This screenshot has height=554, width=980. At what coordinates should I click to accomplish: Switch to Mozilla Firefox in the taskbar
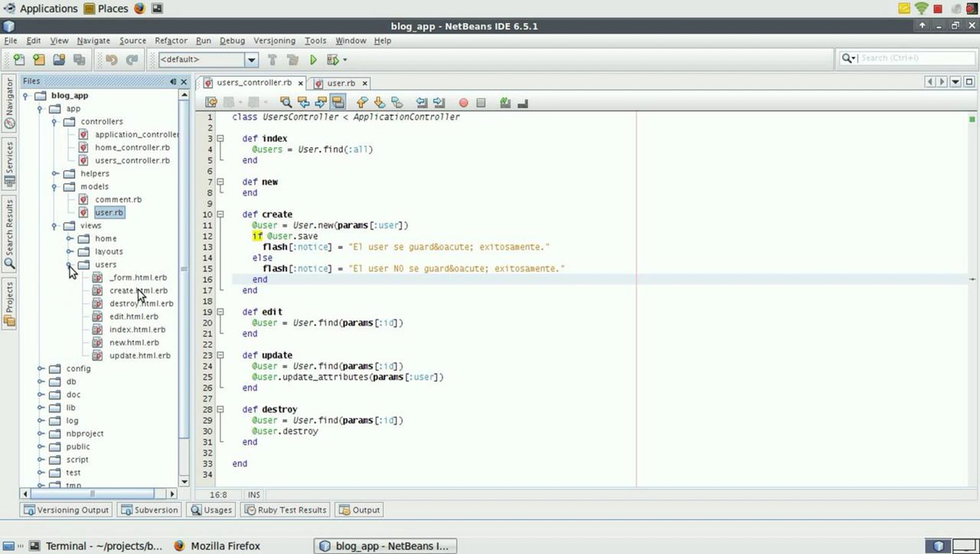[x=218, y=546]
